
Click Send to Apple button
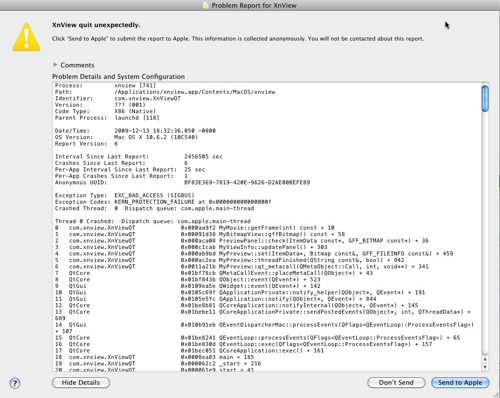pos(460,383)
